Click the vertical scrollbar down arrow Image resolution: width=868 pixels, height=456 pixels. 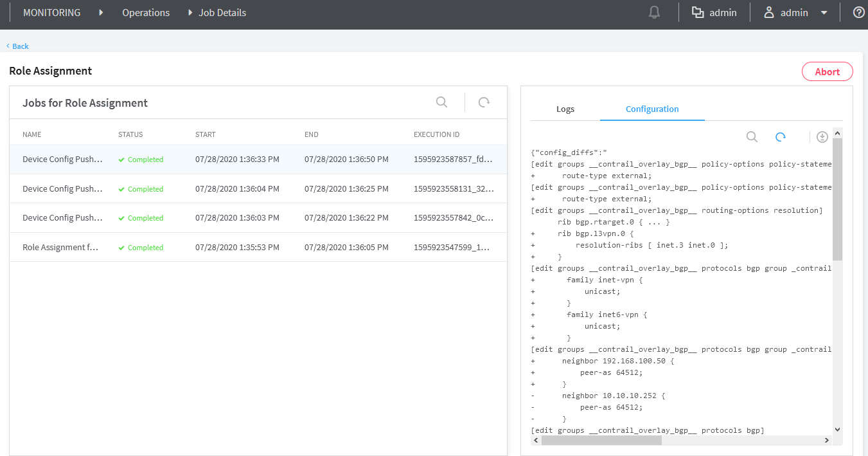pyautogui.click(x=837, y=429)
